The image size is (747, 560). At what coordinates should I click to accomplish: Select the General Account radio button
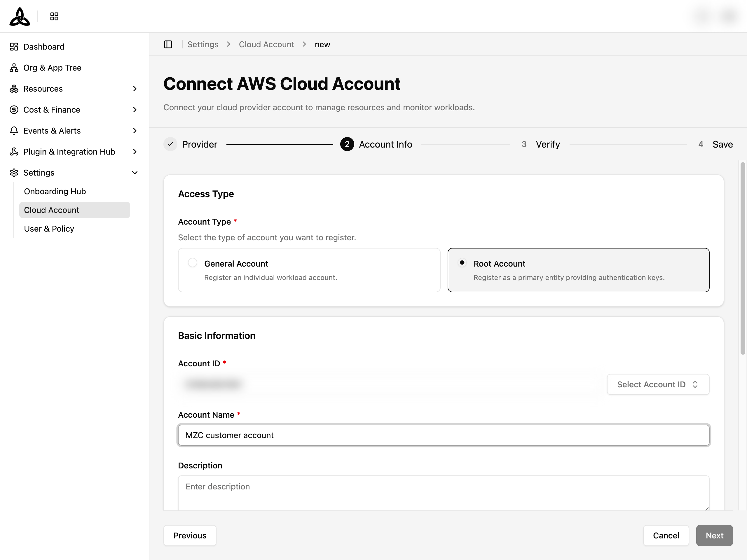193,262
